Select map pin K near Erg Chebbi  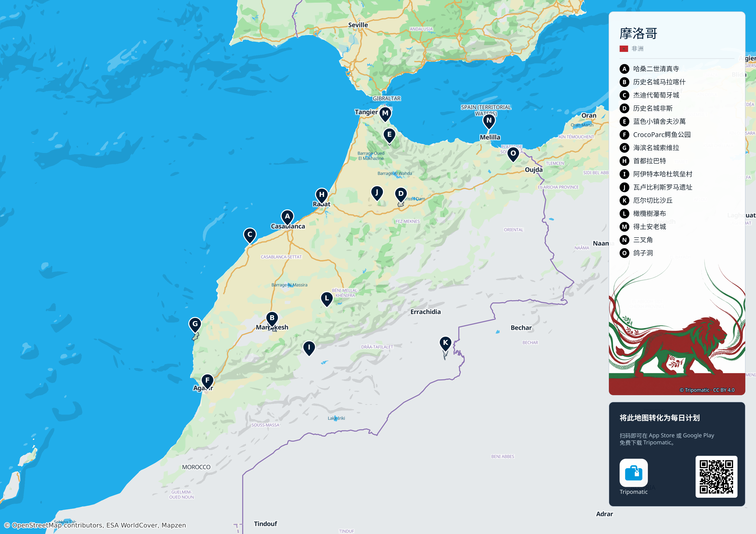(445, 343)
